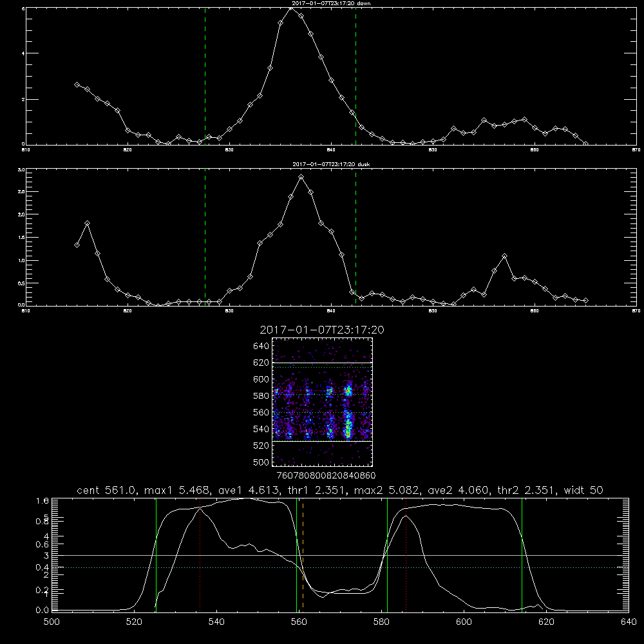Click the dotted white horizontal line at 0.4
Screen dimensions: 644x644
pos(340,567)
